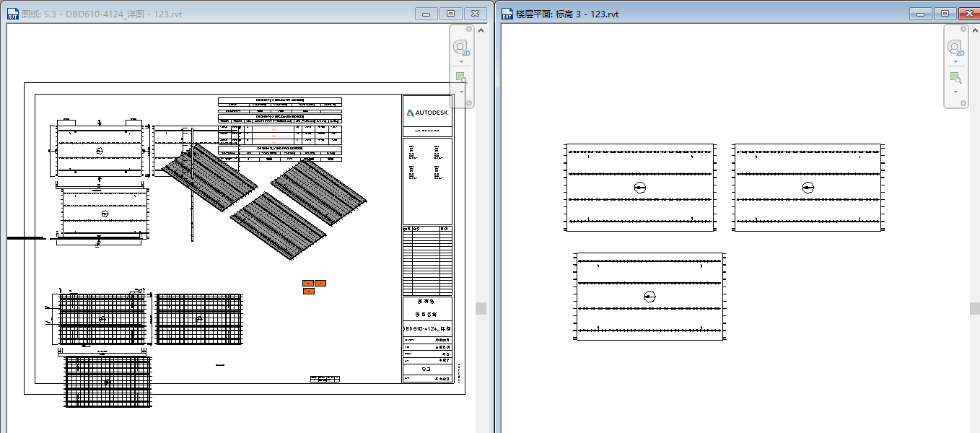The image size is (980, 433).
Task: Click the RVT icon of the S.3 sheet window
Action: pos(13,14)
